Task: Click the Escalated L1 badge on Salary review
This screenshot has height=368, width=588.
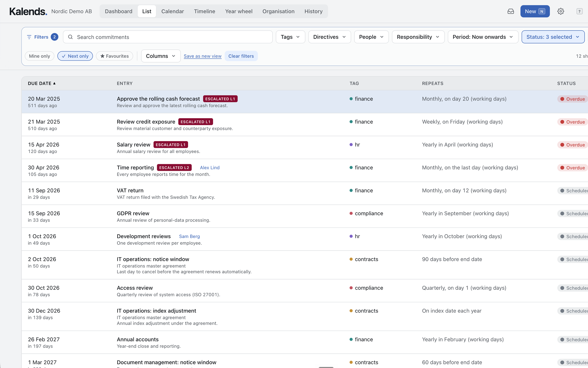Action: tap(171, 144)
